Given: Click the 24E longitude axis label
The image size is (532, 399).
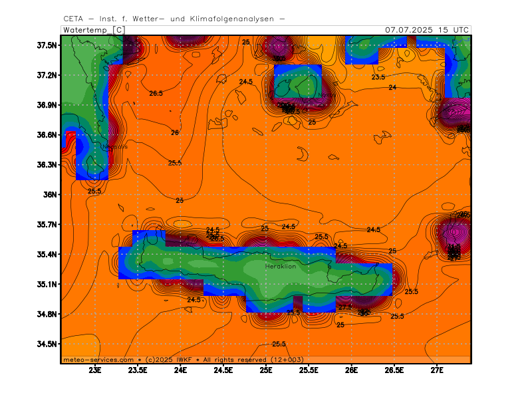Looking at the screenshot, I should pos(180,370).
